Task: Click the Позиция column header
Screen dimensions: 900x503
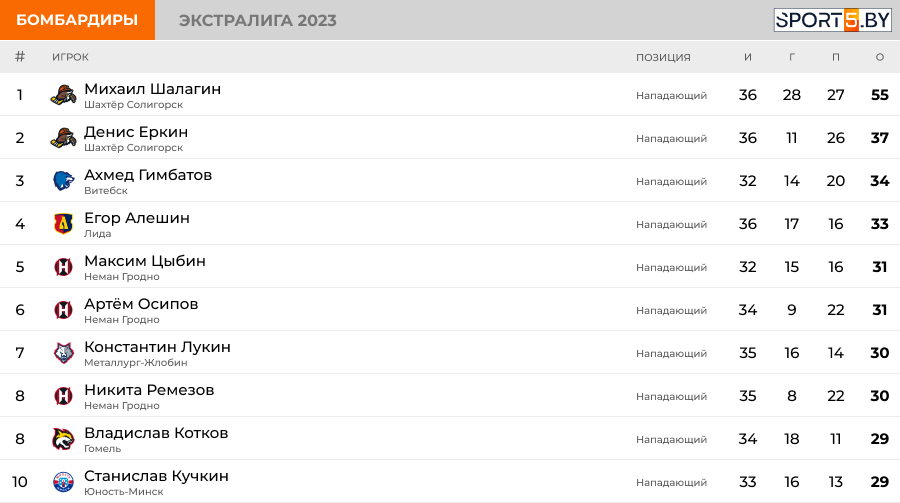Action: pos(663,57)
